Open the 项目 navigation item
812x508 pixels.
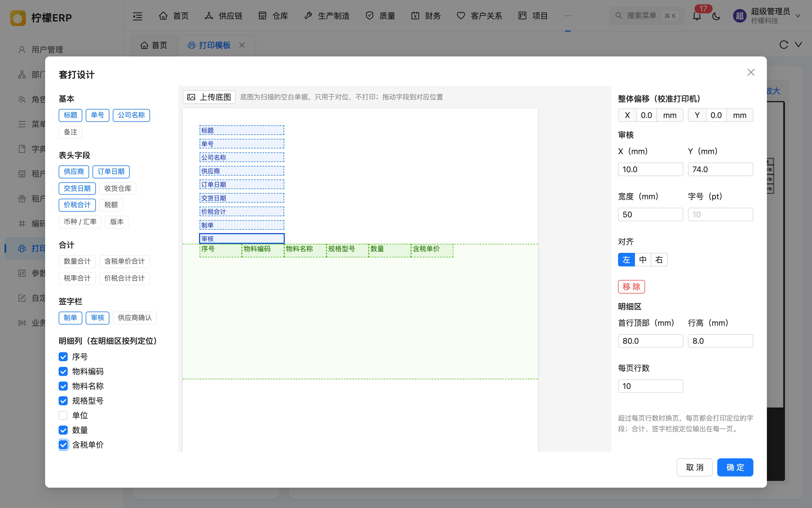point(533,16)
